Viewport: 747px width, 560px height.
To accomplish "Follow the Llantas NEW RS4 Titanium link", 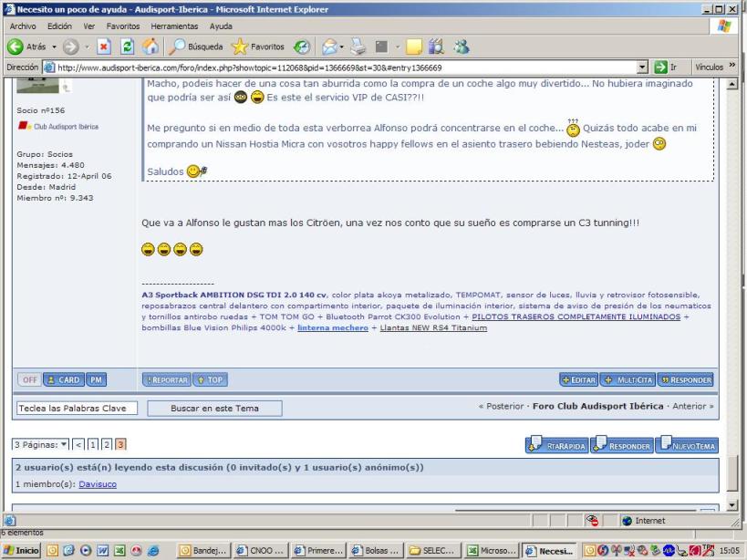I will tap(433, 327).
